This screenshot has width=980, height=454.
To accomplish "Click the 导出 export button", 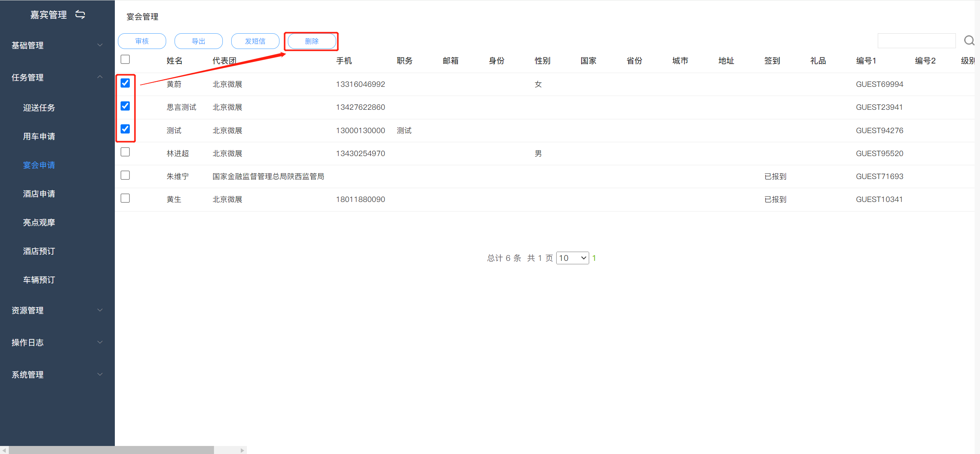I will pos(198,41).
